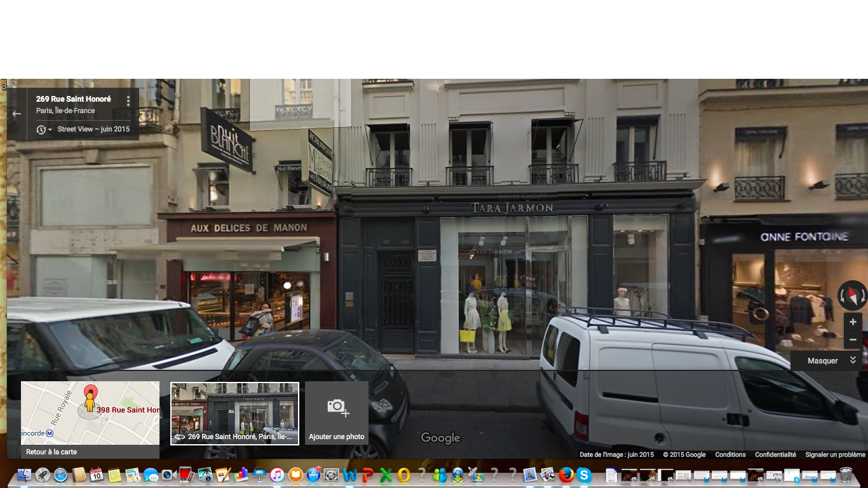Viewport: 868px width, 488px height.
Task: Open the Street View date history dropdown
Action: tap(44, 130)
